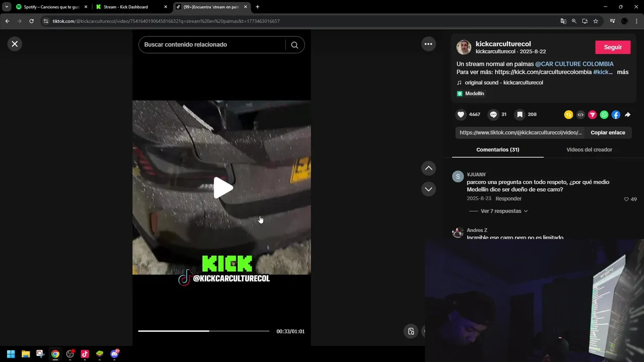Click the install app icon in address bar
The height and width of the screenshot is (362, 644).
(585, 21)
